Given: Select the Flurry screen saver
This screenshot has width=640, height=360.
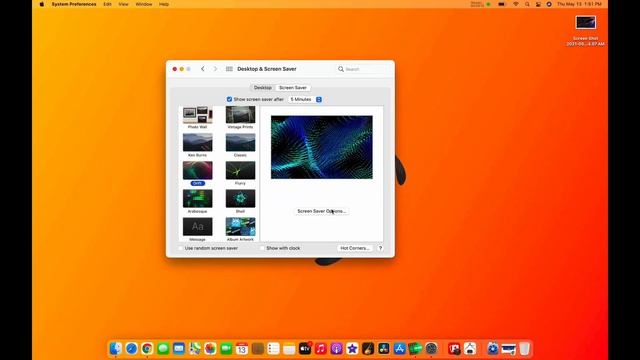Looking at the screenshot, I should [x=240, y=171].
